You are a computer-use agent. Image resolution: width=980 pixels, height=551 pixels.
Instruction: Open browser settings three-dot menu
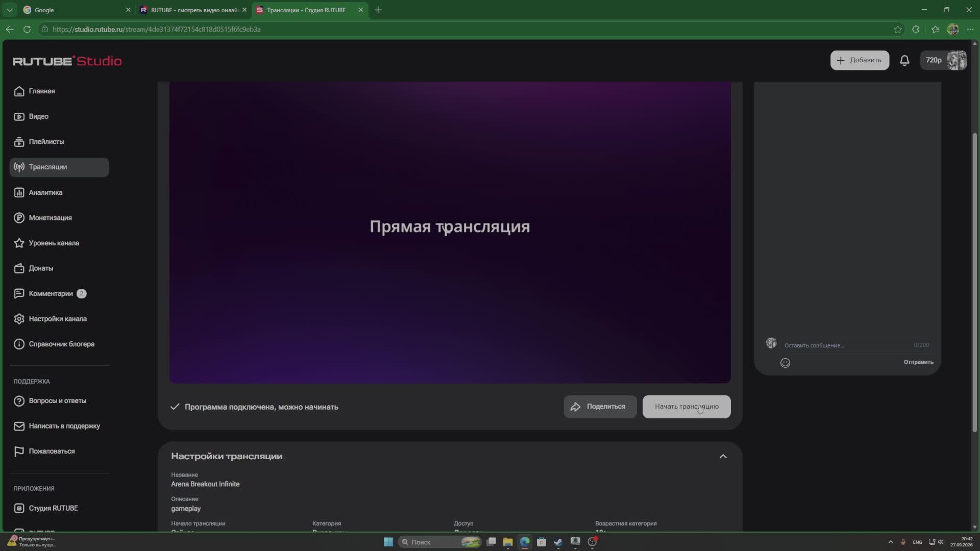pos(970,30)
